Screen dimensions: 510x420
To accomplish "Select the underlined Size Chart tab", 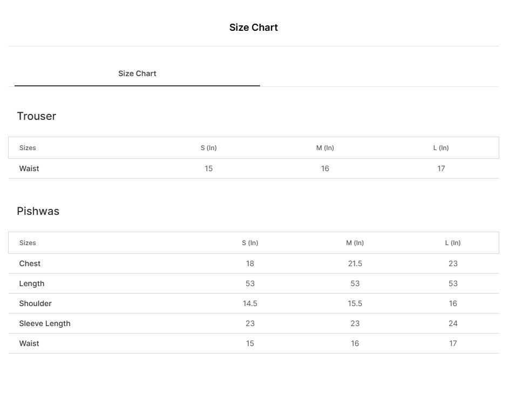I will pyautogui.click(x=137, y=73).
